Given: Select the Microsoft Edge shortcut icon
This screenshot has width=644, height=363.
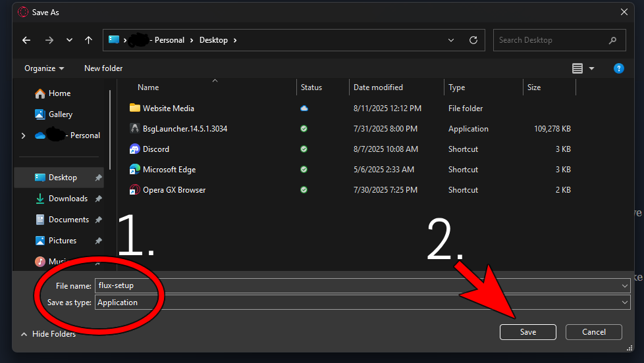Looking at the screenshot, I should (x=135, y=170).
